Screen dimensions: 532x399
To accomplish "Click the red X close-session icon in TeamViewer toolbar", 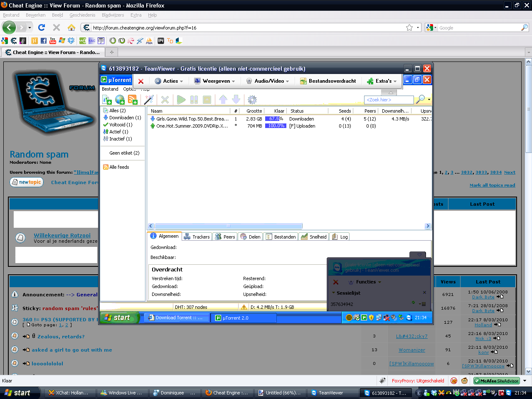I will [141, 81].
